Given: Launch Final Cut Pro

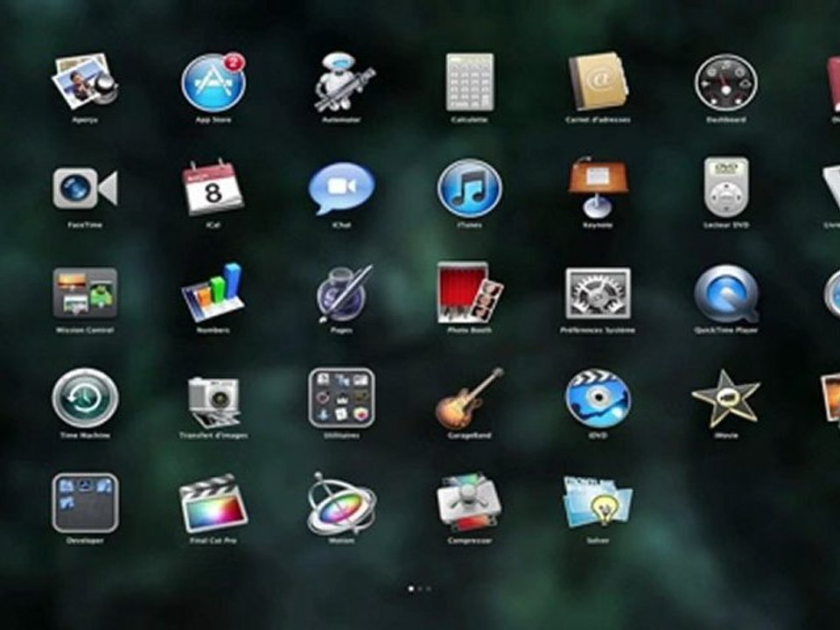Looking at the screenshot, I should pyautogui.click(x=213, y=503).
